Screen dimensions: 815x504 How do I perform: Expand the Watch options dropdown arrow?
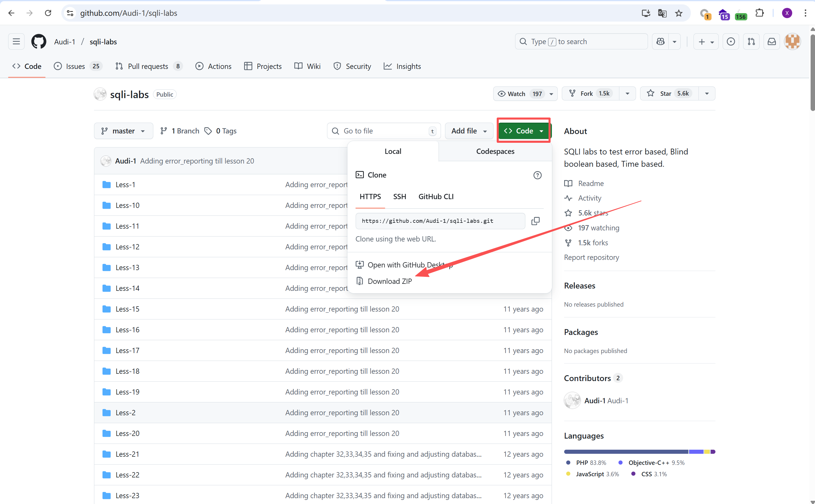click(551, 94)
